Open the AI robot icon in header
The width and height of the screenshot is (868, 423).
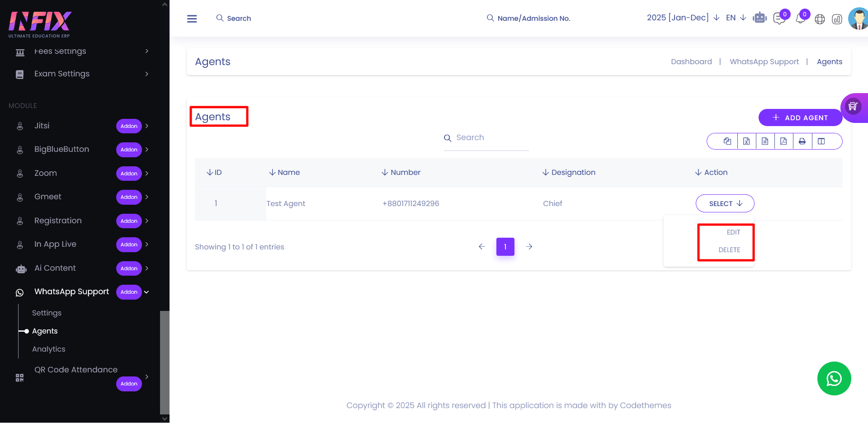[x=759, y=18]
